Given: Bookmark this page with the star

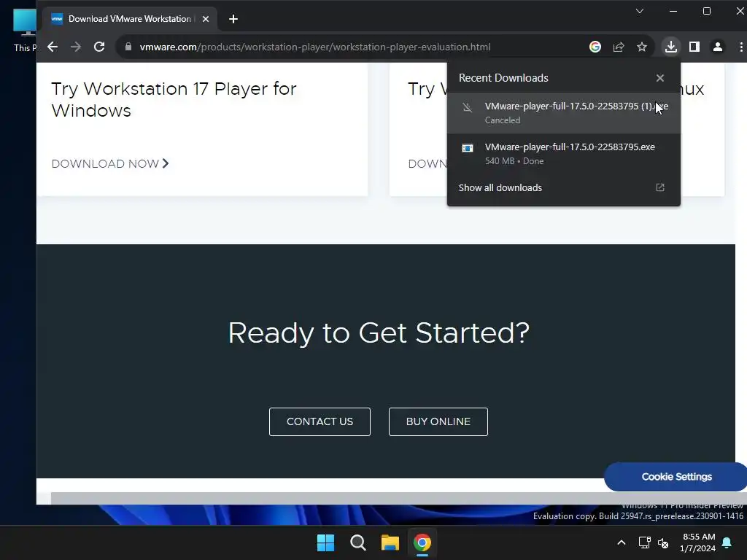Looking at the screenshot, I should 642,47.
